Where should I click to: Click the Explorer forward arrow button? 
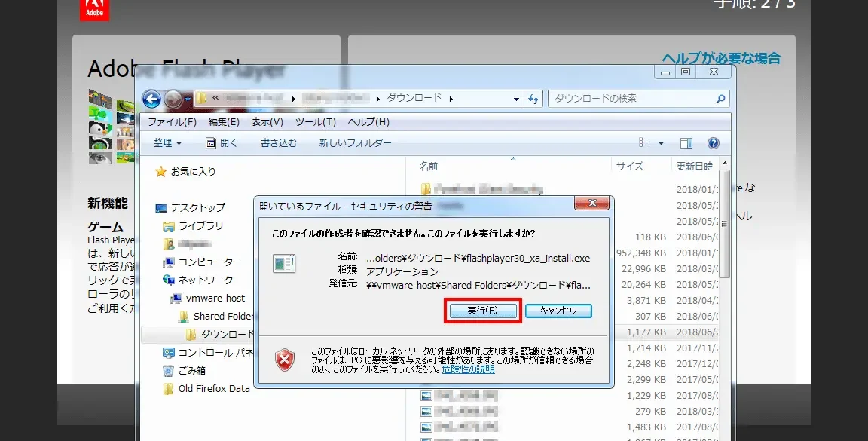[x=173, y=100]
